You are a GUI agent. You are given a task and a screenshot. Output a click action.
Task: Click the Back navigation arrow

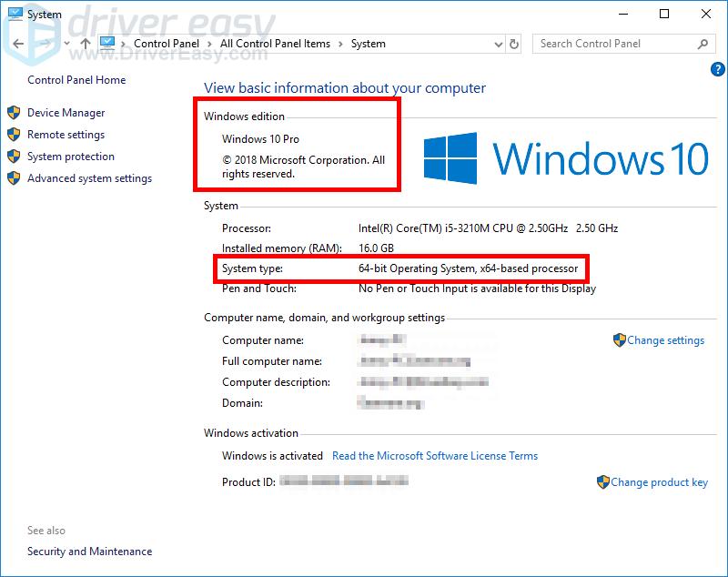[x=18, y=44]
